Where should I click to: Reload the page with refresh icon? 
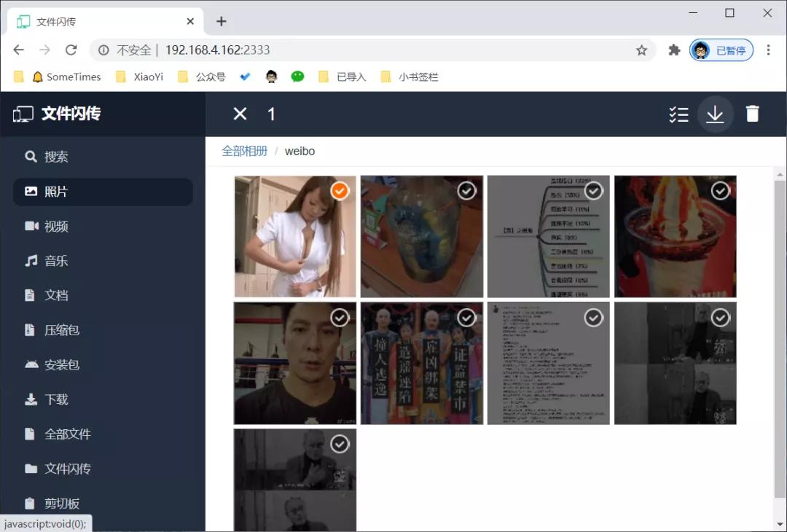[71, 50]
